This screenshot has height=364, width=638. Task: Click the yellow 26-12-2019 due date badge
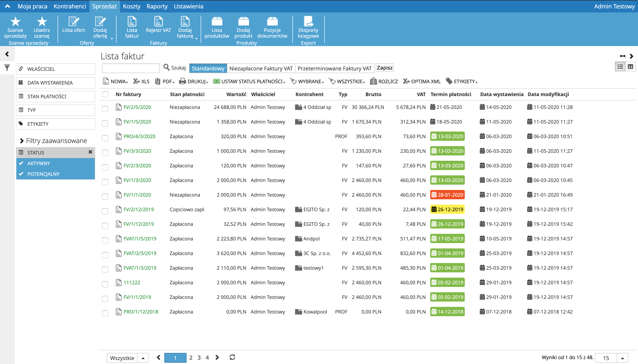pyautogui.click(x=447, y=209)
